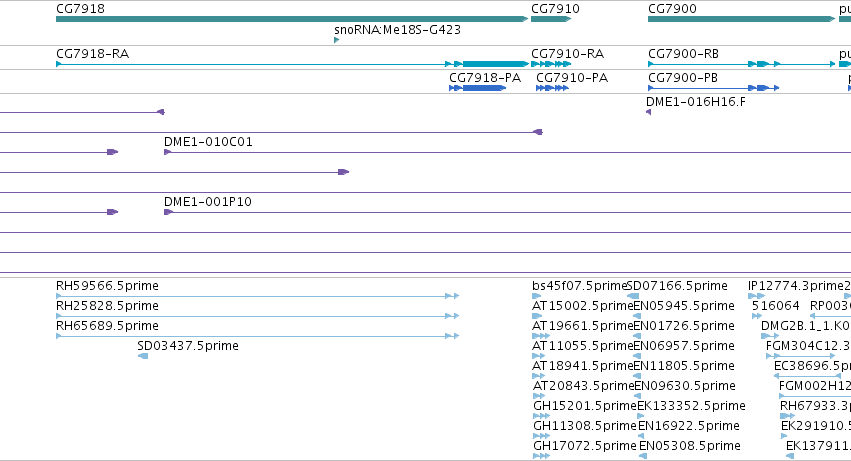851x461 pixels.
Task: Click the thick exon block of CG7918-RA
Action: 495,64
